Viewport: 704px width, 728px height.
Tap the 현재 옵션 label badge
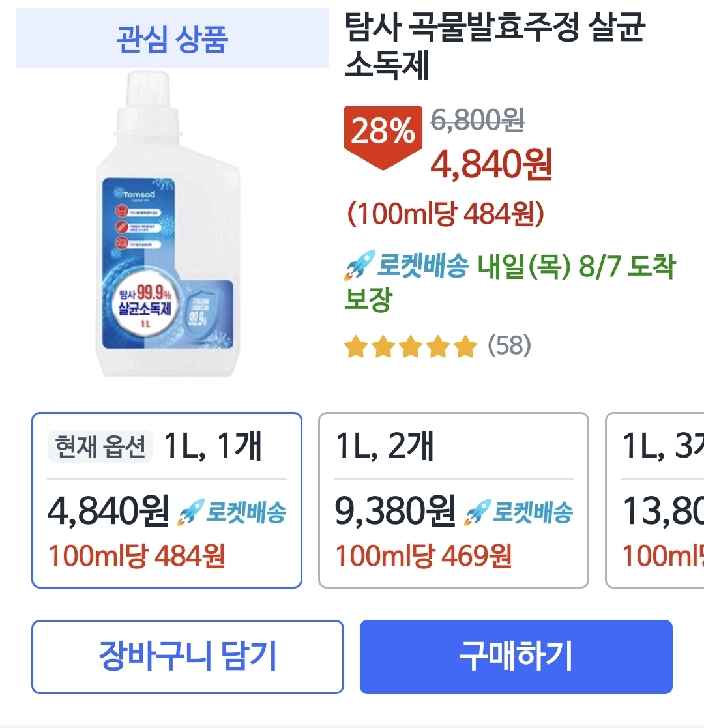pos(100,448)
